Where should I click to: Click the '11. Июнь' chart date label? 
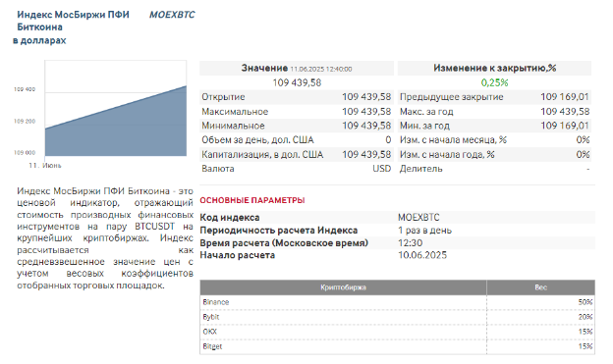pos(45,165)
